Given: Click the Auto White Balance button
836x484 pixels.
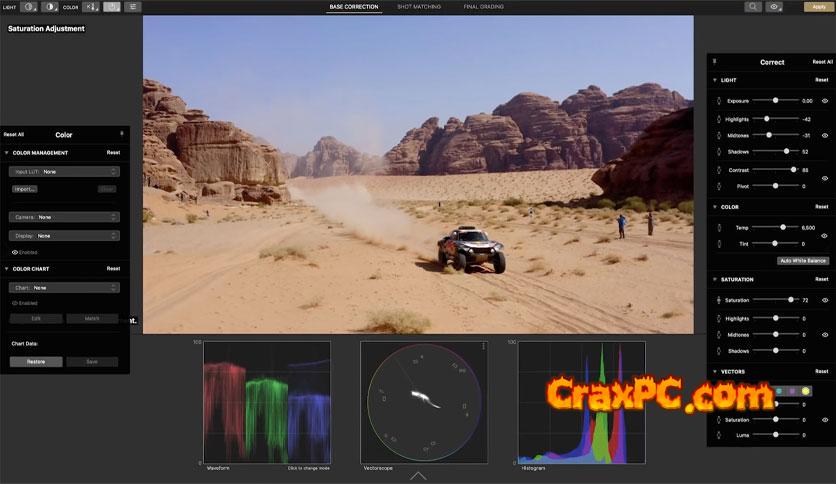Looking at the screenshot, I should coord(803,261).
